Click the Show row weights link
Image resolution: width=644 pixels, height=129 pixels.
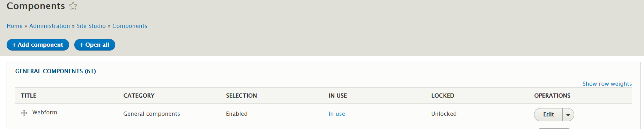point(607,84)
